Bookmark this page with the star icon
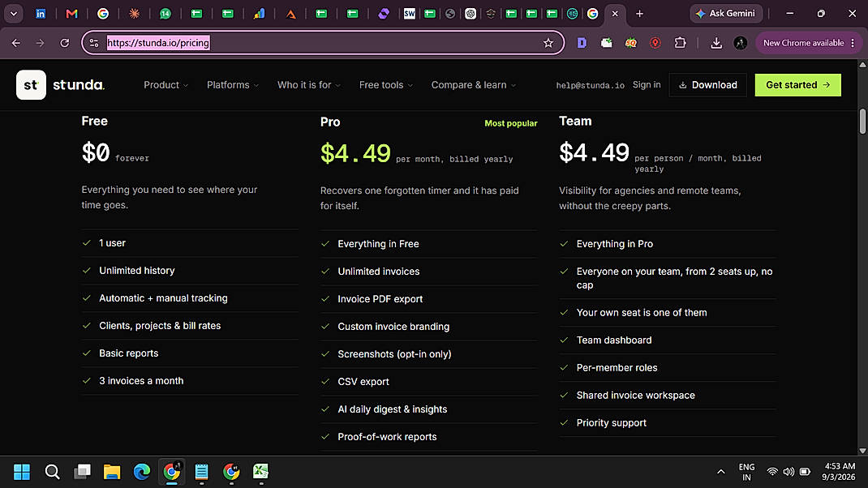Image resolution: width=868 pixels, height=488 pixels. click(x=548, y=43)
